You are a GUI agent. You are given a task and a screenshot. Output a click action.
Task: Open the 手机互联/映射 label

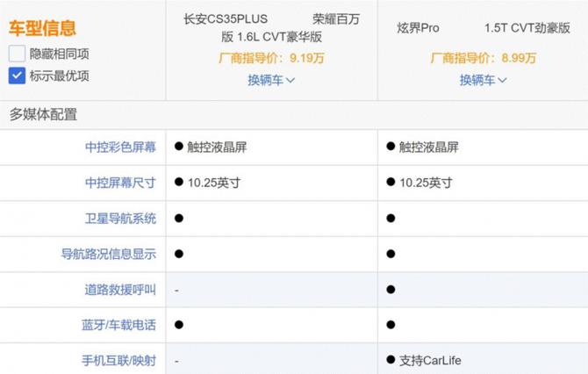tap(118, 360)
